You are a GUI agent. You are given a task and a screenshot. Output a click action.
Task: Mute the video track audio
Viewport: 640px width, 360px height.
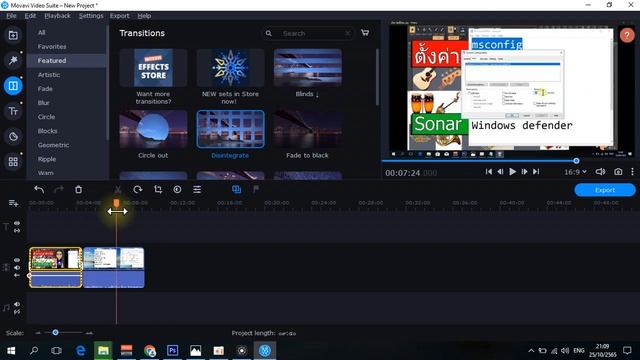pyautogui.click(x=17, y=268)
